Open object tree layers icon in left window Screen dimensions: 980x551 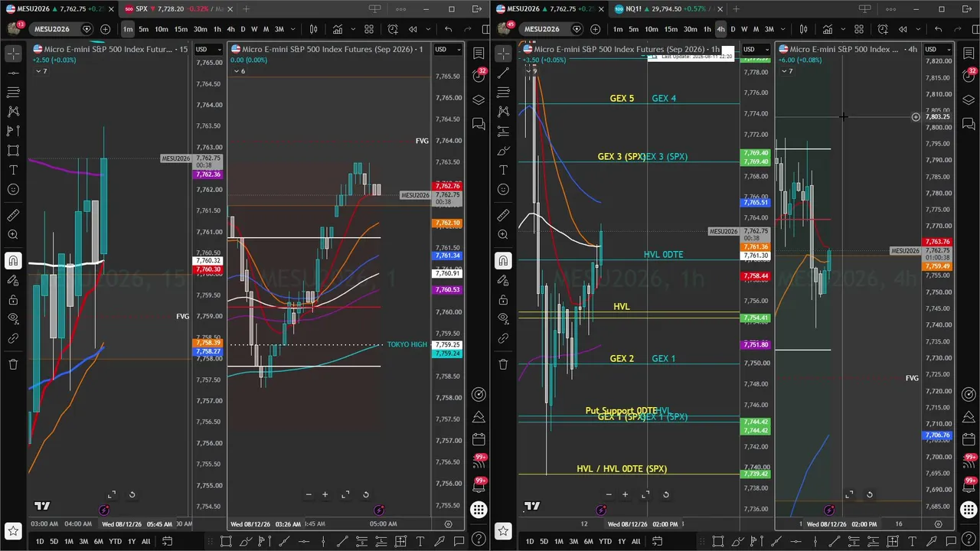point(479,100)
